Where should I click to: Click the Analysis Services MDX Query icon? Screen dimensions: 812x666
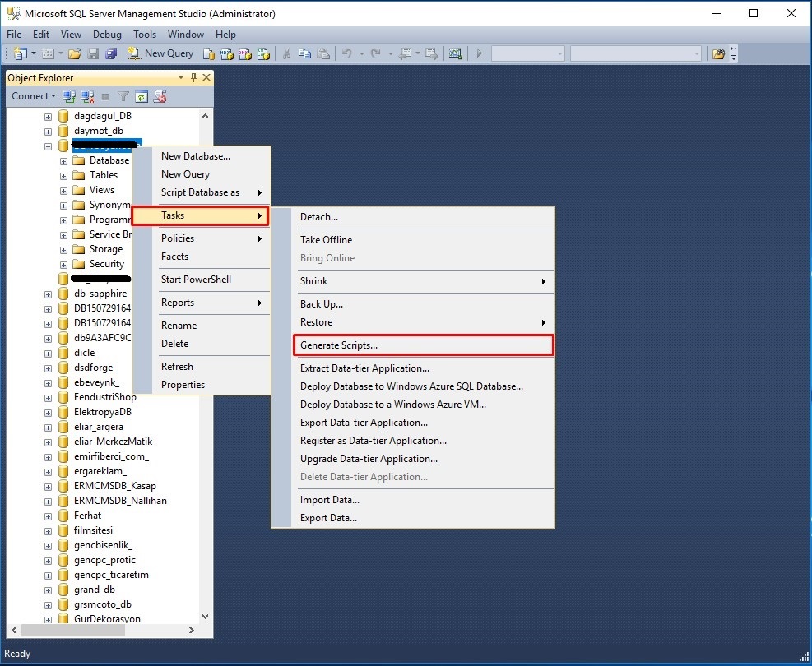pos(227,53)
